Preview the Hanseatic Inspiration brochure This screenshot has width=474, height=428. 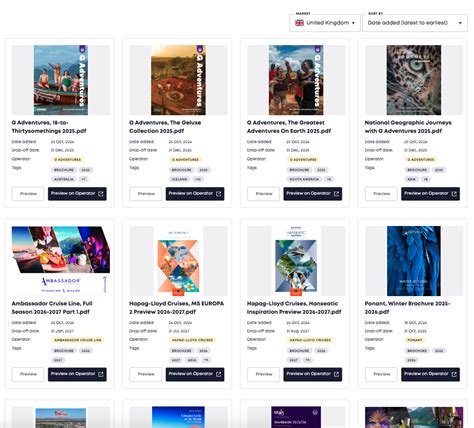pyautogui.click(x=263, y=374)
